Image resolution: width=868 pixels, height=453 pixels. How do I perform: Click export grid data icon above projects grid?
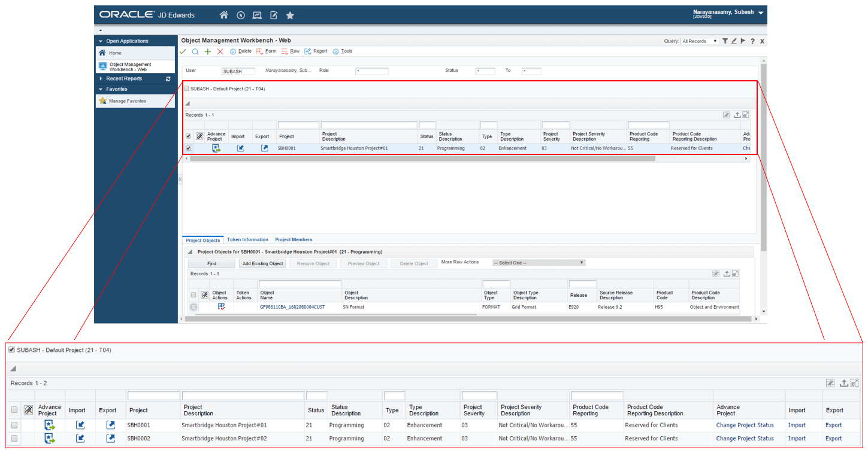point(737,114)
